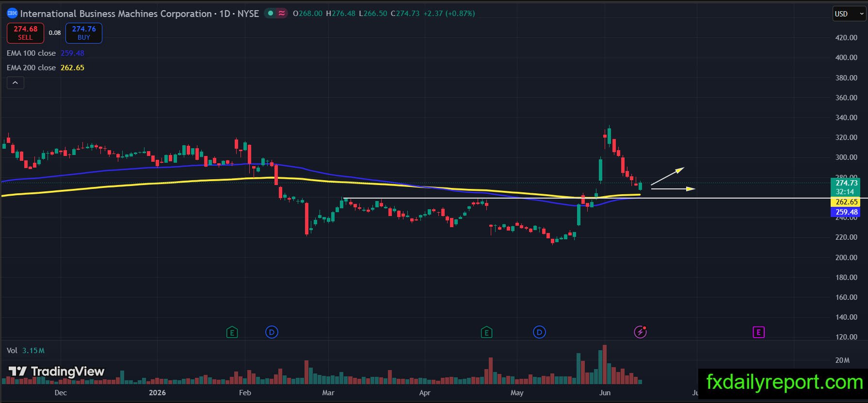
Task: Open the green earnings marker near February
Action: click(x=232, y=332)
